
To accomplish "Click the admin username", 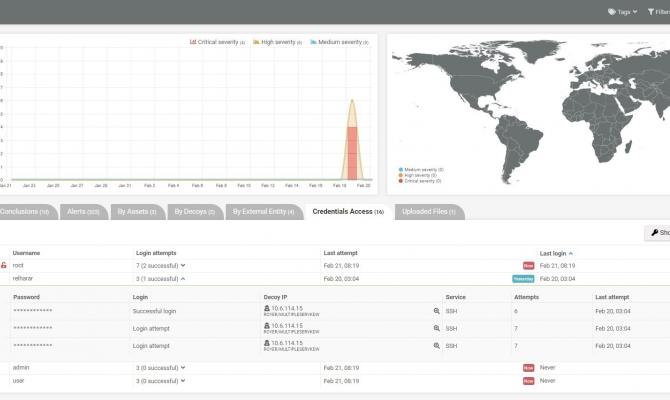I will [x=21, y=367].
